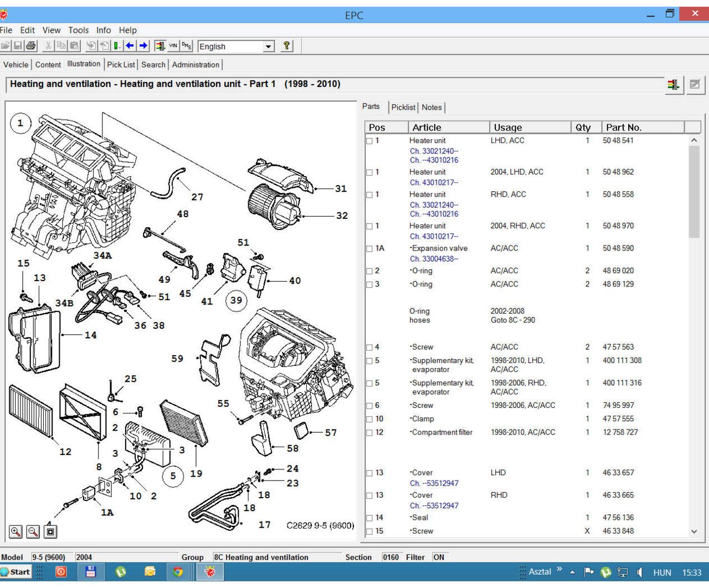
Task: Tick checkbox for Heater unit 50 48 962
Action: 369,173
